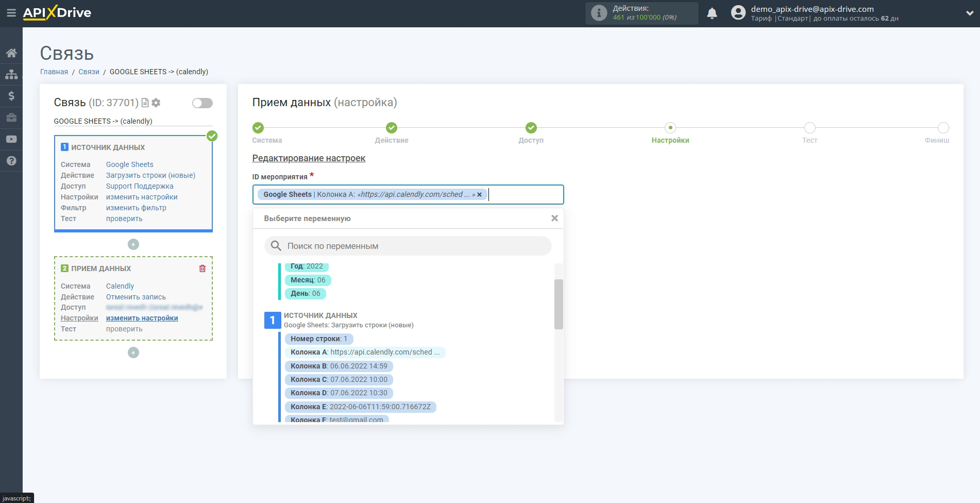Delete the data receiver block
Screen dimensions: 980x503
click(202, 269)
